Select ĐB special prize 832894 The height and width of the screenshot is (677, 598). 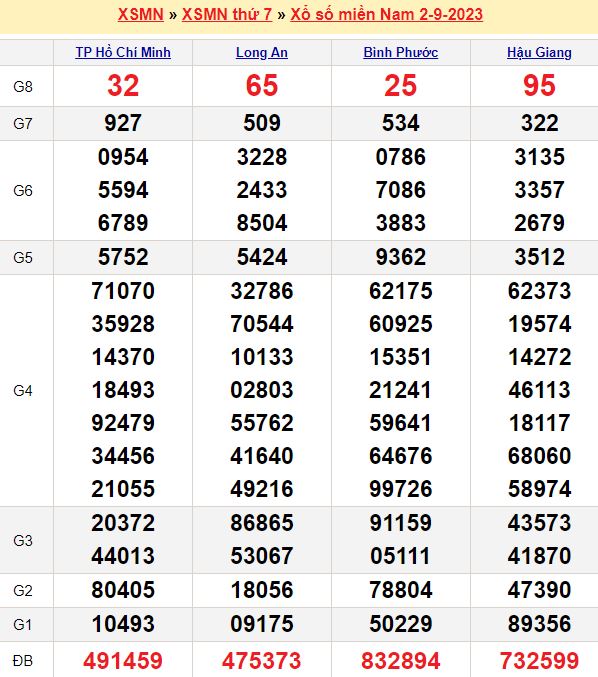click(401, 661)
